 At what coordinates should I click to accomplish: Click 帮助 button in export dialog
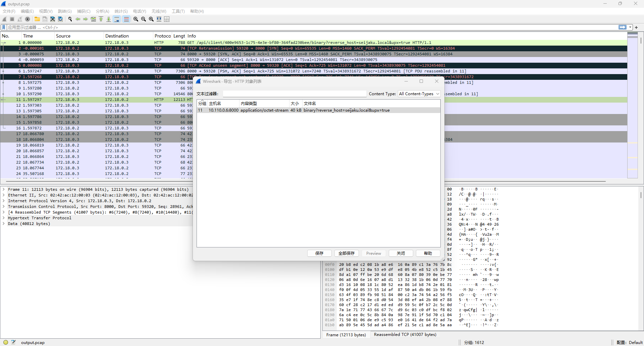pos(428,253)
